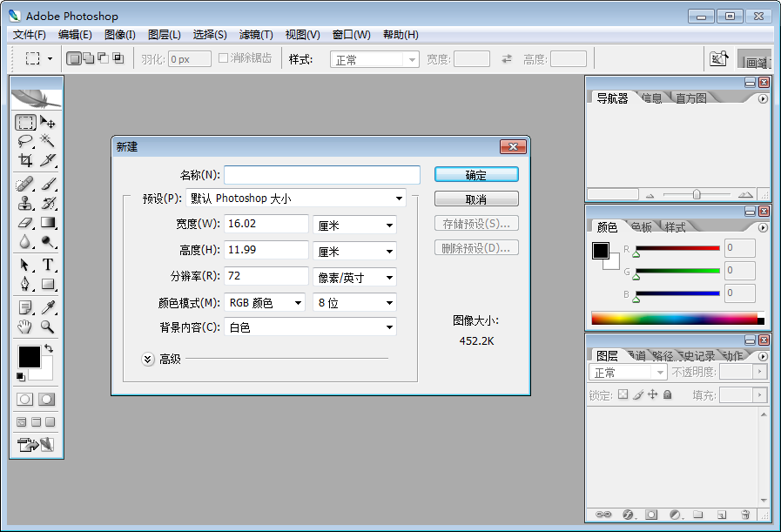Open the color mode RGB 颜色 dropdown
This screenshot has width=781, height=532.
[x=265, y=302]
